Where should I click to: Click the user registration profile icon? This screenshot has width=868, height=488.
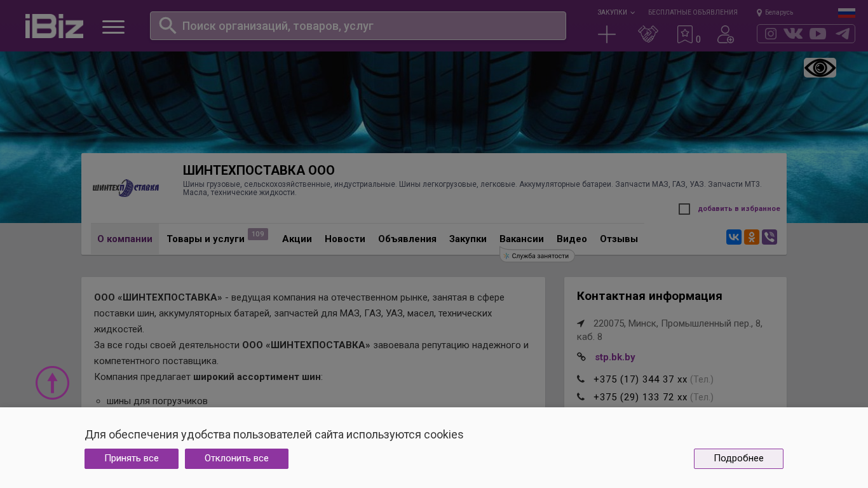(x=726, y=34)
